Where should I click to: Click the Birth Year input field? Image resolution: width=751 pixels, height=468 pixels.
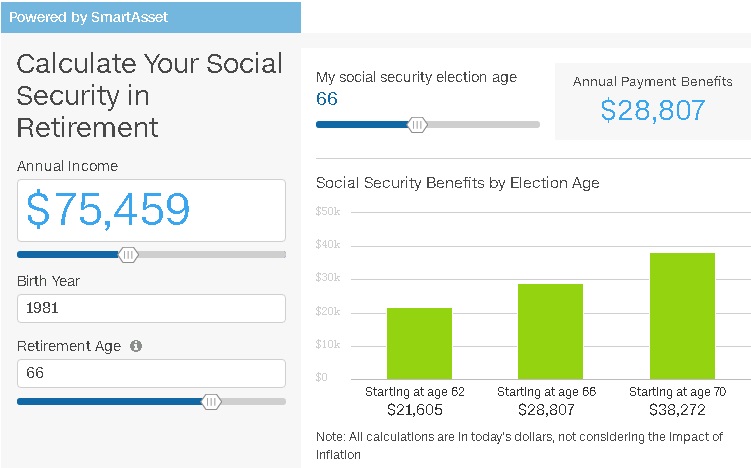[151, 309]
